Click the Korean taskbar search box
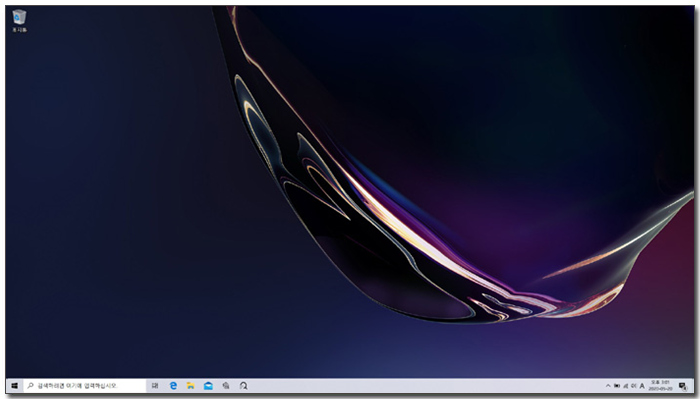 [84, 386]
